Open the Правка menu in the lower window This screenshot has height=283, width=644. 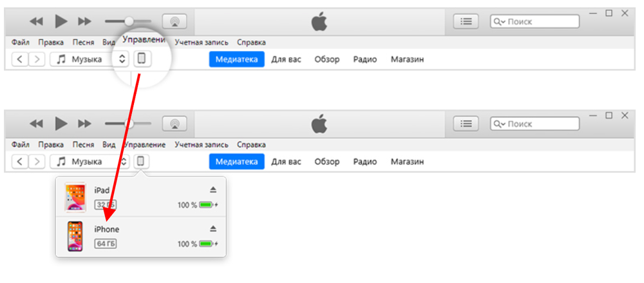click(51, 145)
